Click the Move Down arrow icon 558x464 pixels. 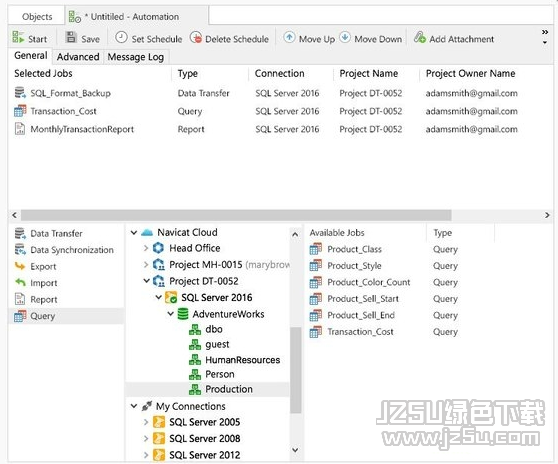tap(345, 37)
